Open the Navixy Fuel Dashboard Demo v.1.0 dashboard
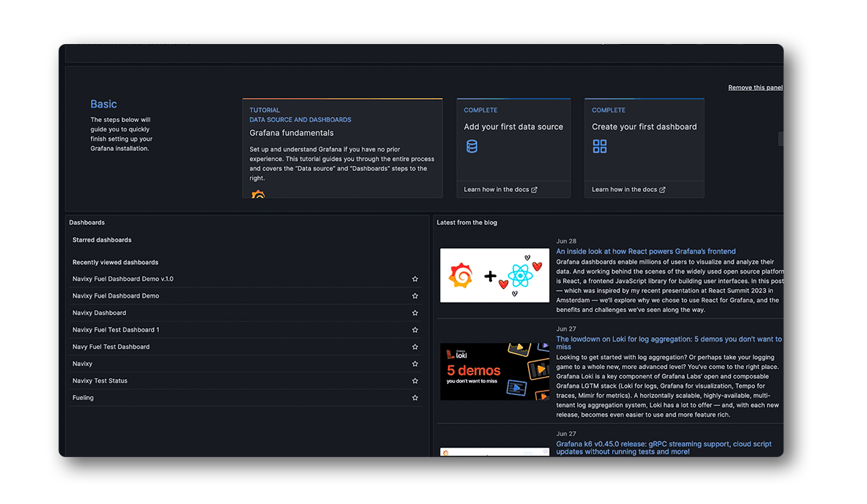 click(x=123, y=279)
